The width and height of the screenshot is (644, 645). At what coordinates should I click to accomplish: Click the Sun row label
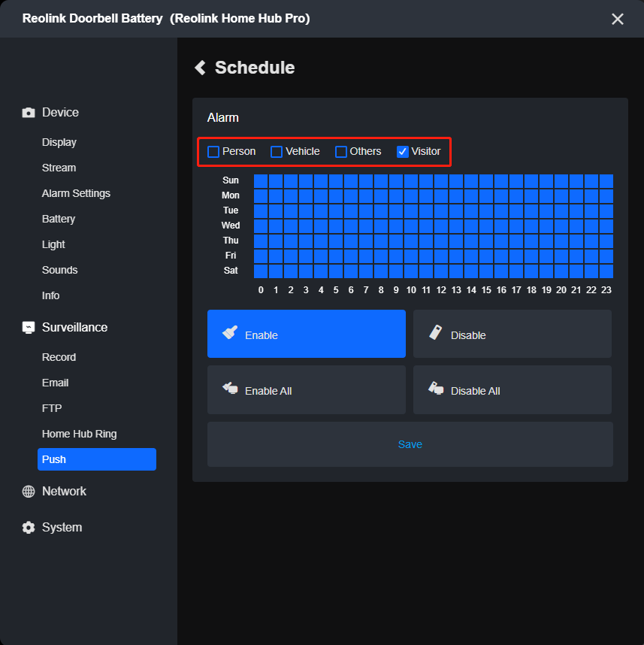(230, 180)
